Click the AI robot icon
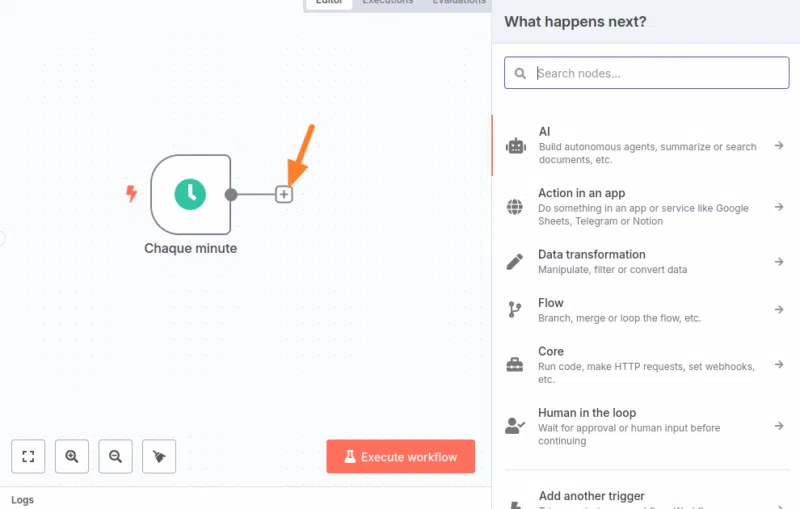This screenshot has width=800, height=509. tap(516, 146)
